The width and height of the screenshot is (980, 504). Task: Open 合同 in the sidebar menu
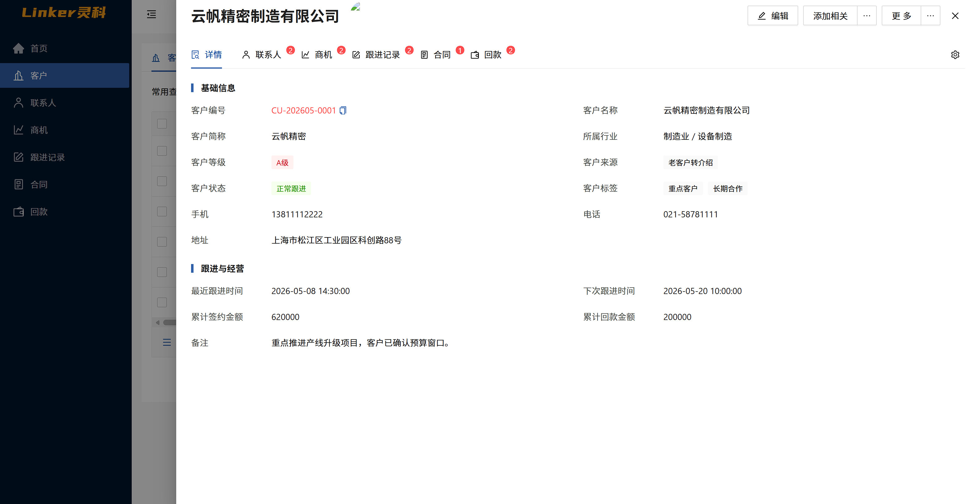(65, 185)
